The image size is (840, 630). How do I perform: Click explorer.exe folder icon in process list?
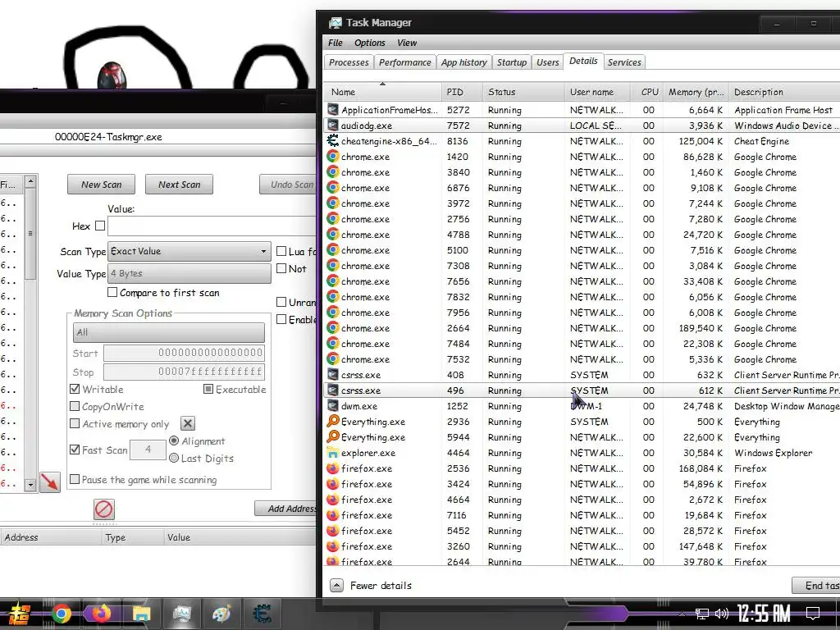click(x=333, y=453)
